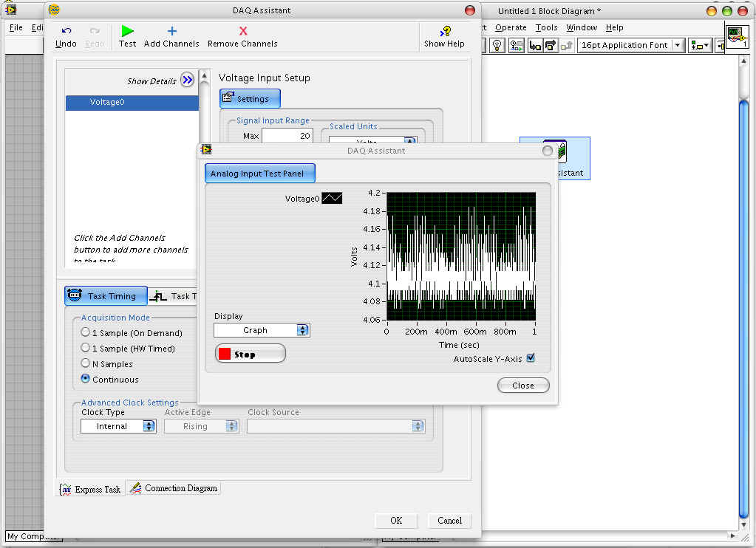Click the Show Details double-arrow icon
The image size is (756, 548).
[x=187, y=80]
